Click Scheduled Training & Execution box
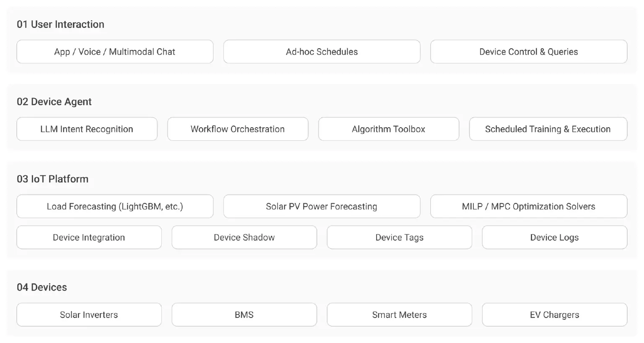The height and width of the screenshot is (343, 644). point(548,129)
